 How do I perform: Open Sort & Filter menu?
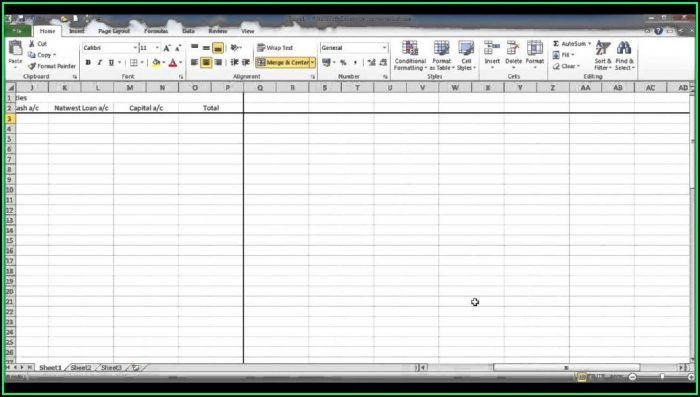click(x=603, y=55)
